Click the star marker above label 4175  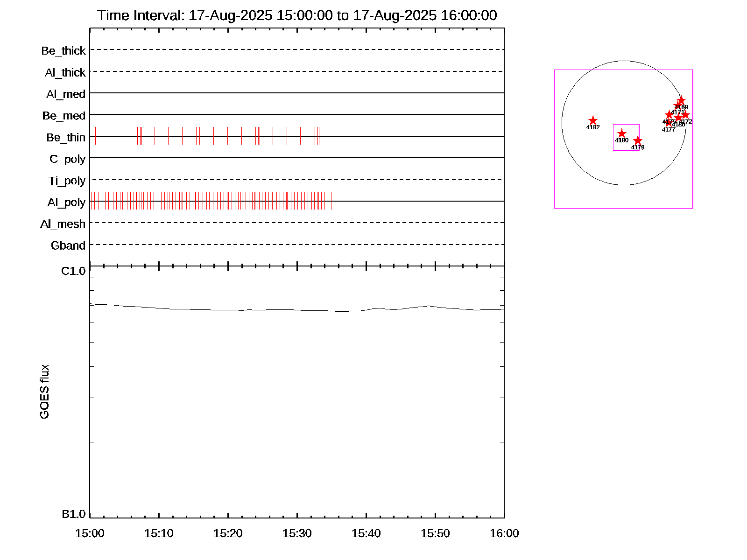tap(669, 115)
